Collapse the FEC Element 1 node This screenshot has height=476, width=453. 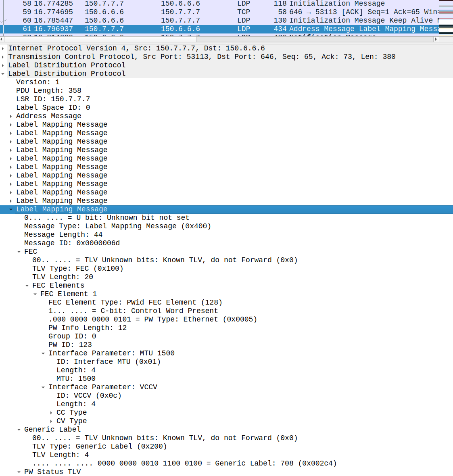pyautogui.click(x=35, y=294)
